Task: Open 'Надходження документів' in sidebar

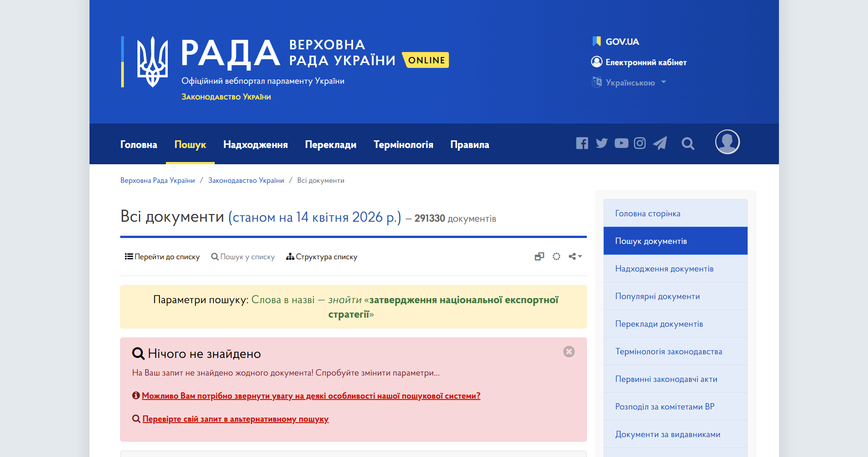Action: coord(675,268)
